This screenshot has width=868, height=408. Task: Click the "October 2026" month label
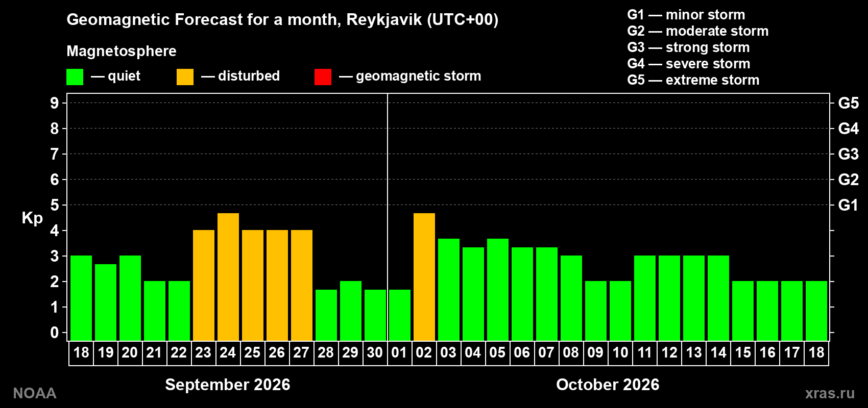click(608, 385)
